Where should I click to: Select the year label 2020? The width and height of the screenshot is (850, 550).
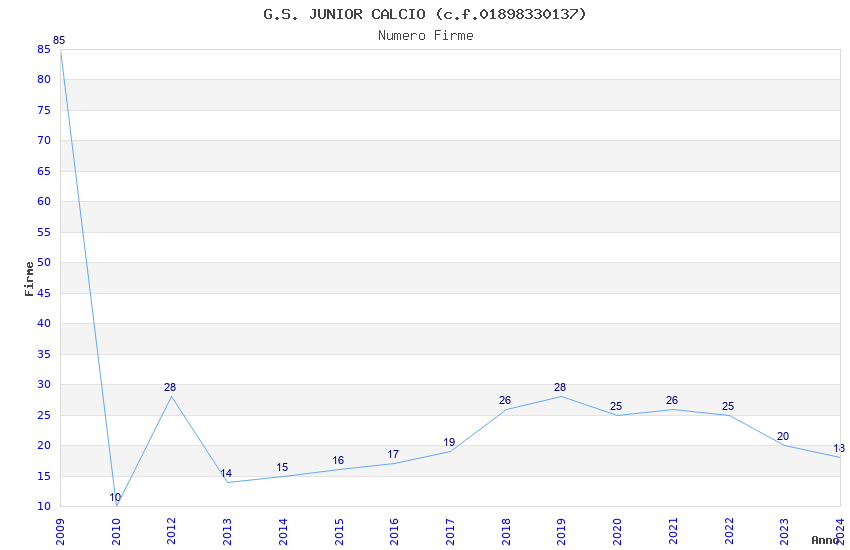(618, 531)
